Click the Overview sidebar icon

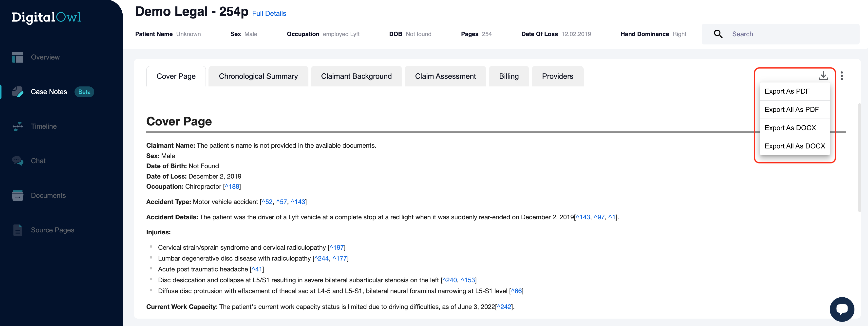coord(18,57)
